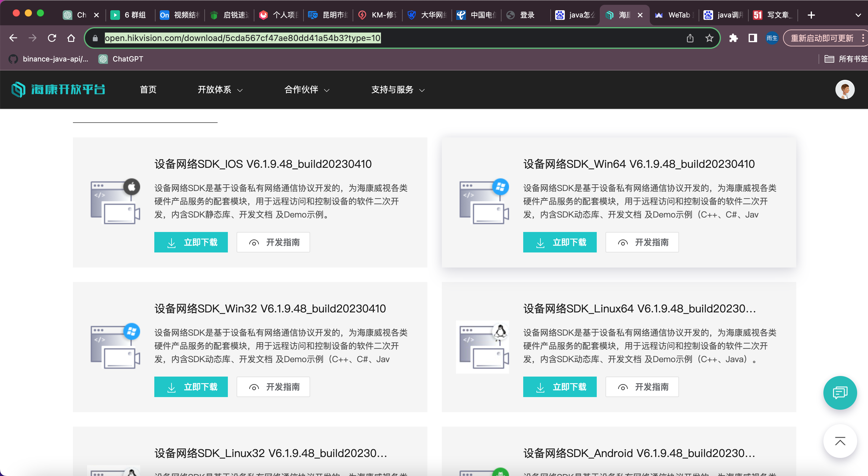
Task: Expand the 开放体系 menu
Action: point(220,89)
